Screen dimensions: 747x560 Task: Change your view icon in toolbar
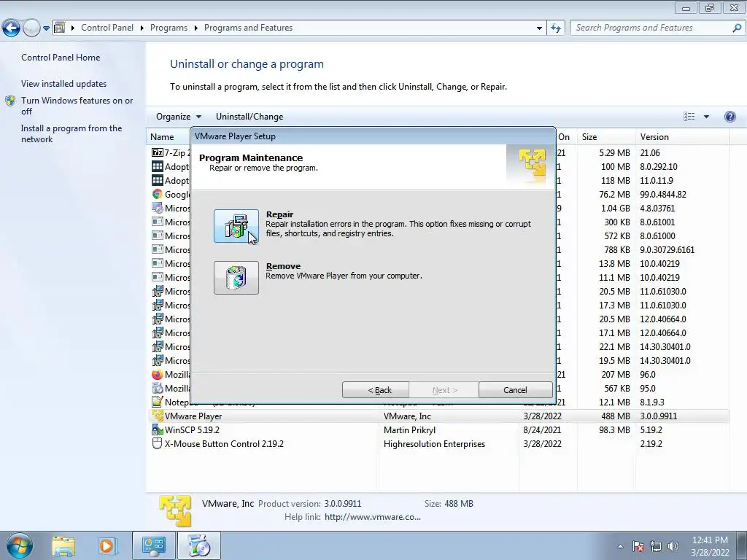coord(689,117)
